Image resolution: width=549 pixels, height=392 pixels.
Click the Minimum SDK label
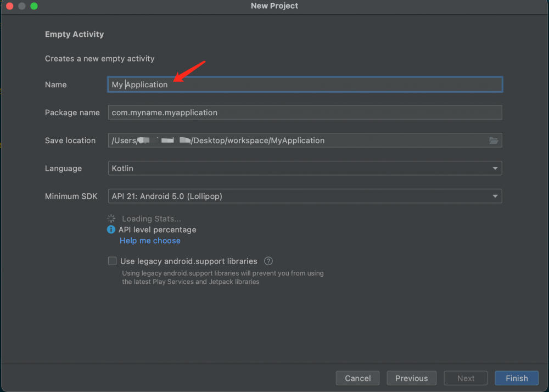[71, 197]
